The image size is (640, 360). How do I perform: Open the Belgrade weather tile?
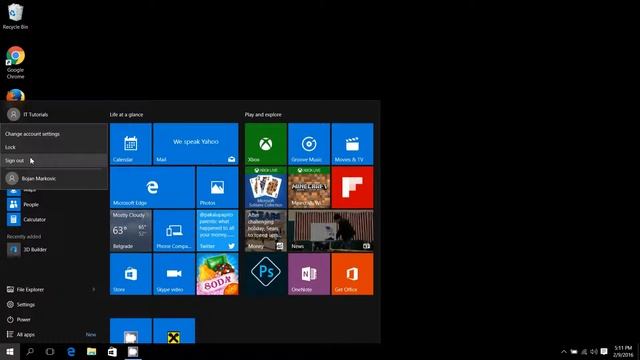coord(131,231)
